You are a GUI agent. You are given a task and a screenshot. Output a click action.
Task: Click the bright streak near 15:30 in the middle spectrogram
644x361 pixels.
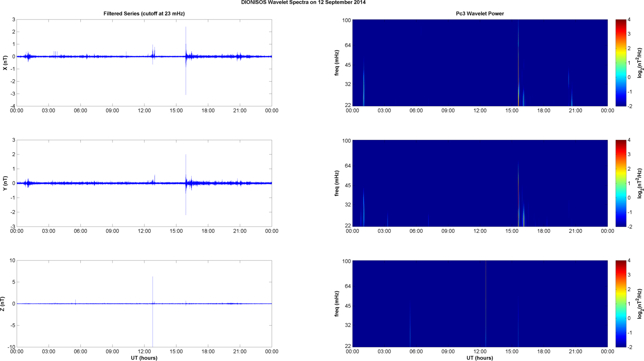click(x=518, y=194)
